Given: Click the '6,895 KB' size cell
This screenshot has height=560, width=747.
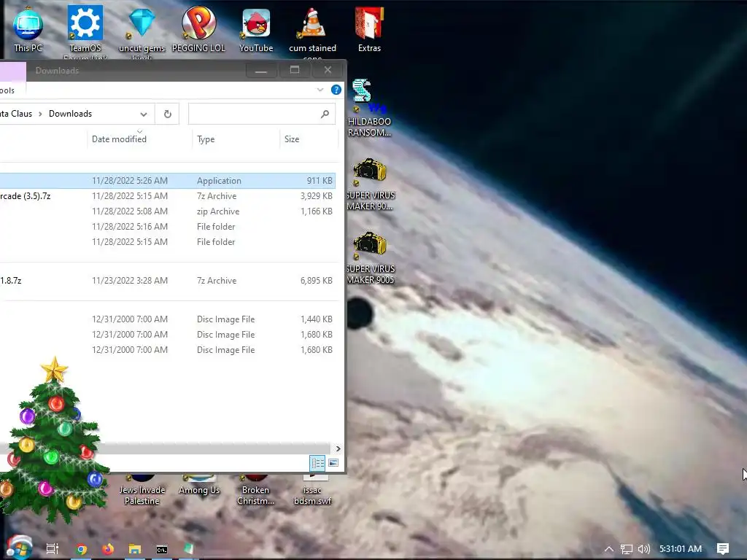Looking at the screenshot, I should click(317, 281).
